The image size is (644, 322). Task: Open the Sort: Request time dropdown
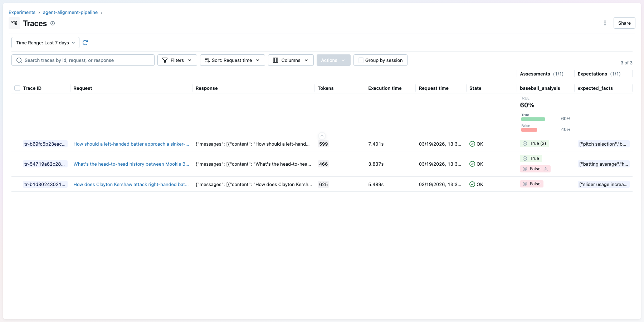coord(232,60)
